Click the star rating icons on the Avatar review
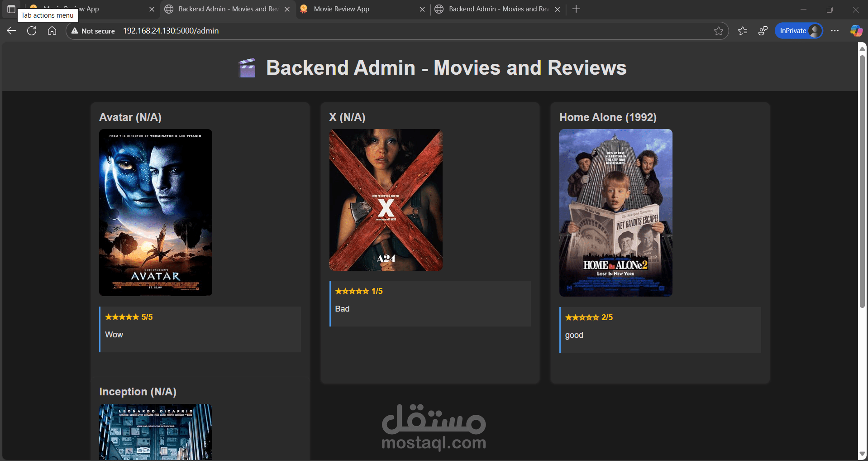The height and width of the screenshot is (461, 868). [x=122, y=317]
